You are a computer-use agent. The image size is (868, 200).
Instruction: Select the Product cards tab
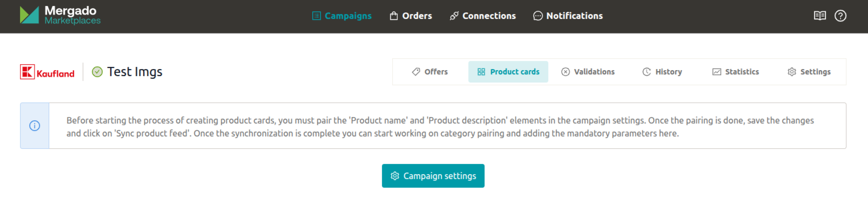[x=508, y=72]
